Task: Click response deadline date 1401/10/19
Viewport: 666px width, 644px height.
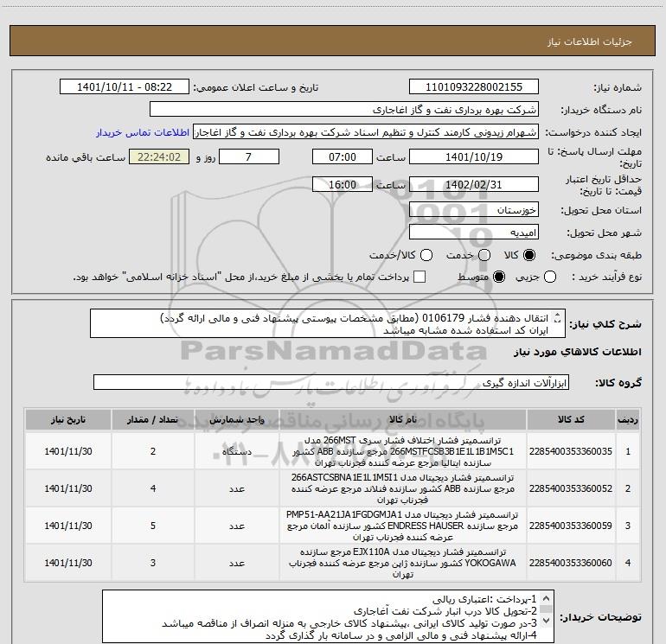Action: (x=474, y=157)
